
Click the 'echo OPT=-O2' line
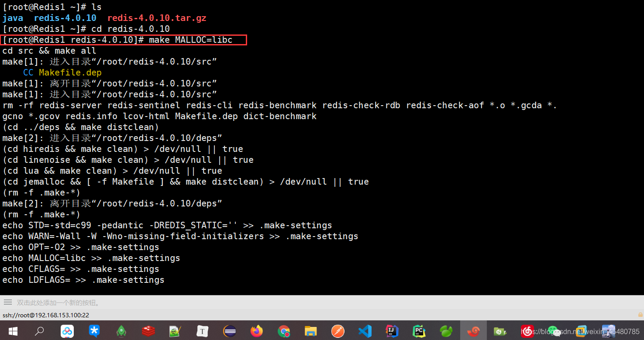tap(81, 247)
